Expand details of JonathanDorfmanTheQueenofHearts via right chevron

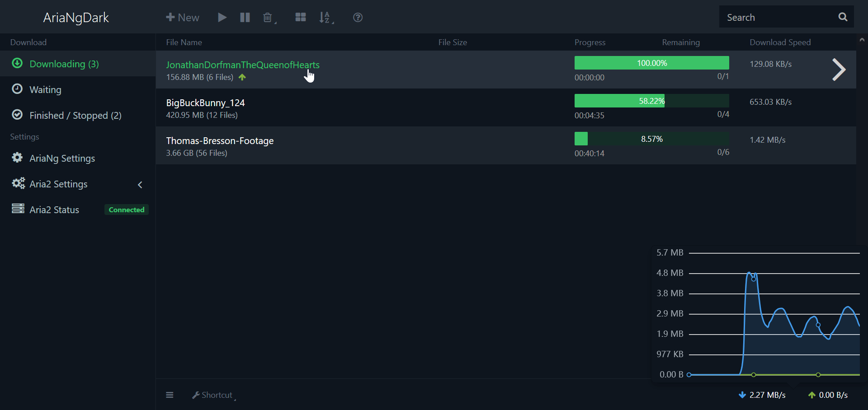coord(840,70)
